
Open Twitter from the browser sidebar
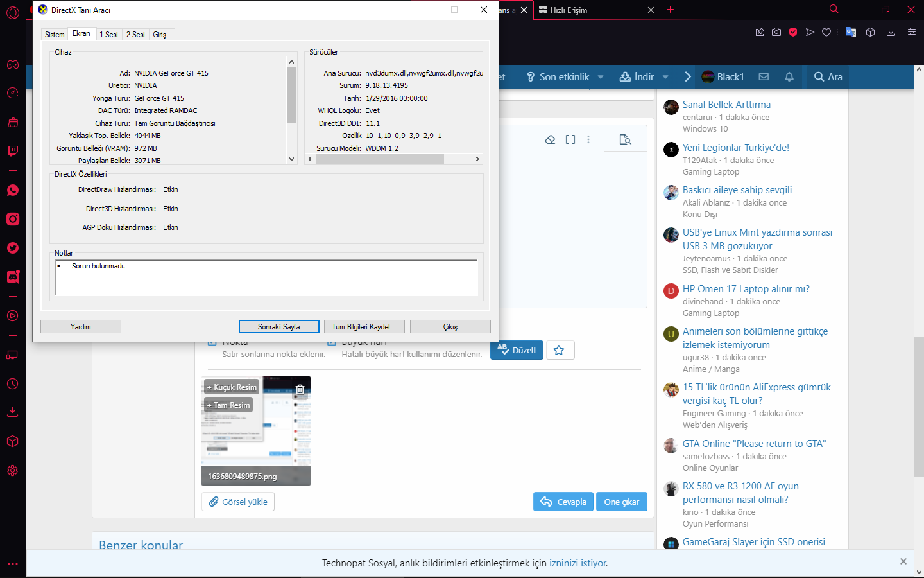13,248
